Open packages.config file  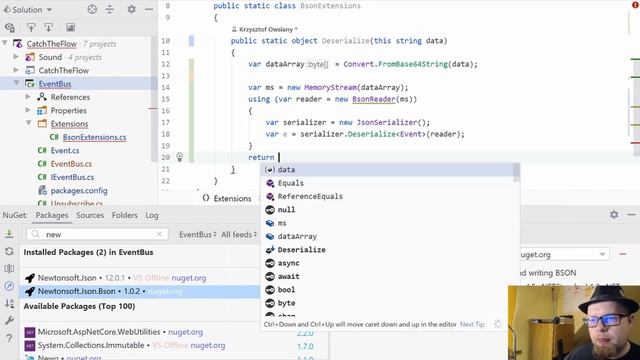click(x=79, y=191)
